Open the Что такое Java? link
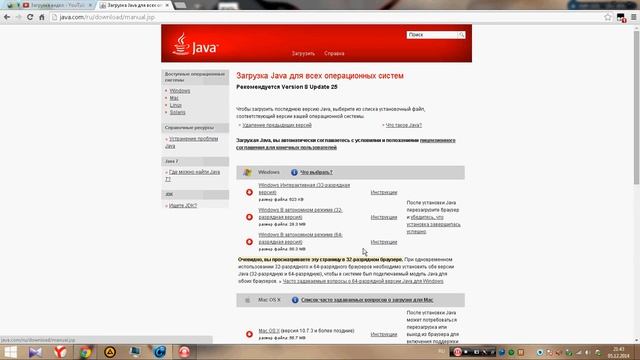The width and height of the screenshot is (640, 360). coord(404,125)
